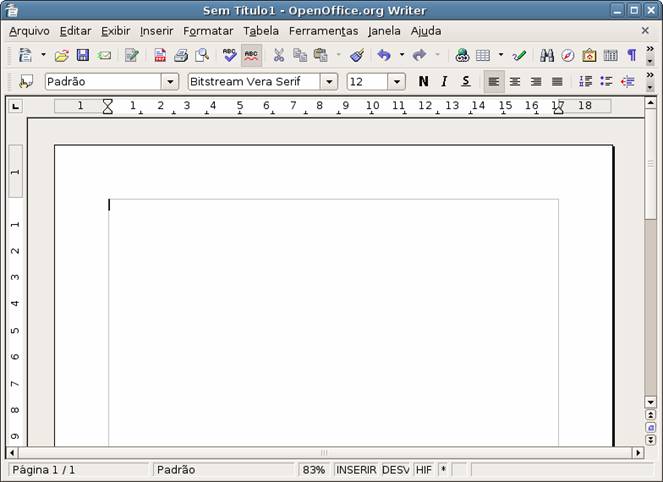663x482 pixels.
Task: Click the Decrease Indent icon
Action: coord(627,81)
